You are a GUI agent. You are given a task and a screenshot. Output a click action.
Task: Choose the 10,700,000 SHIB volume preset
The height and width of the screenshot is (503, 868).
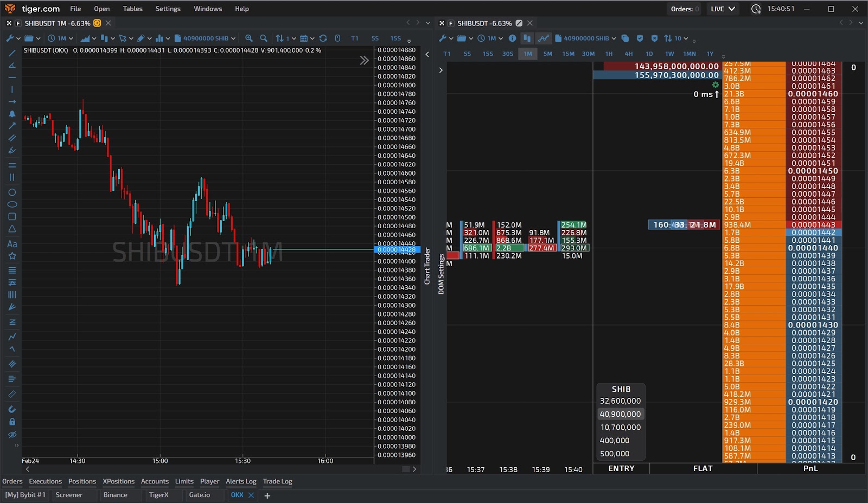620,427
